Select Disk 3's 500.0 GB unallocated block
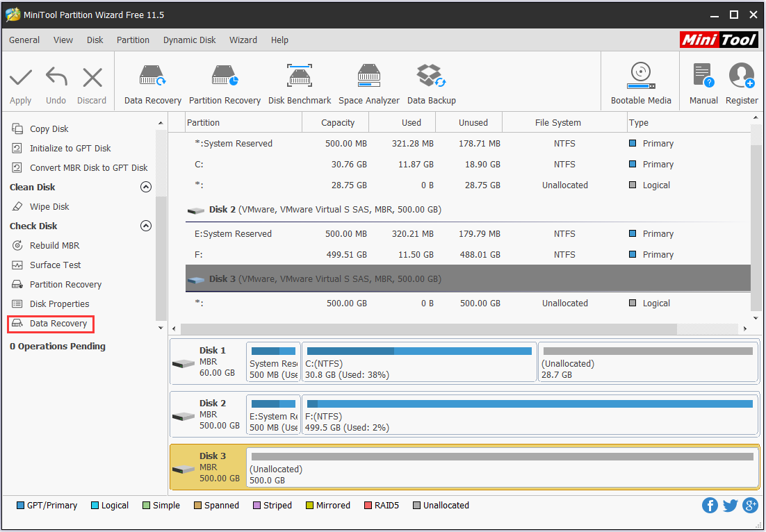Screen dimensions: 766x532 coord(502,467)
